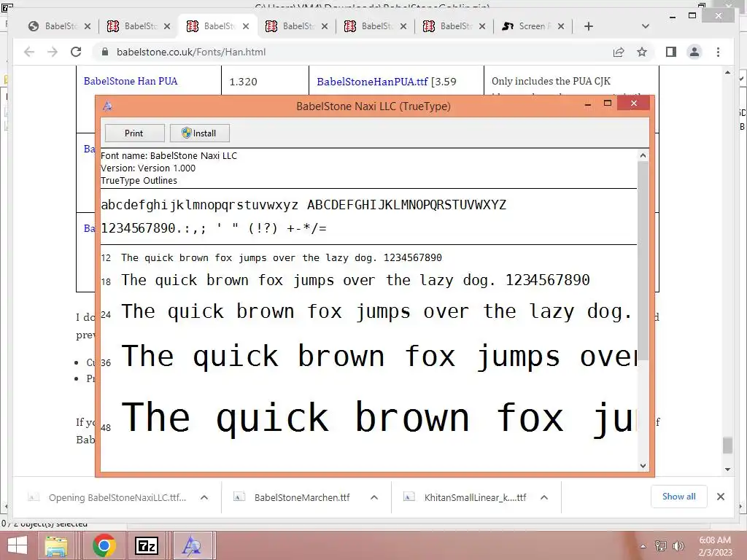Download BabelStoneHanPUA.ttf link
Screen dimensions: 747x560
tap(372, 82)
